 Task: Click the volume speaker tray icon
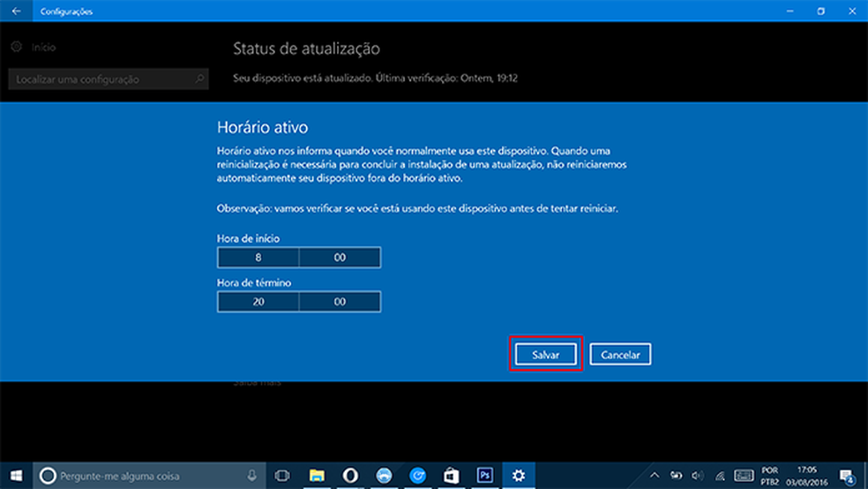tap(698, 475)
